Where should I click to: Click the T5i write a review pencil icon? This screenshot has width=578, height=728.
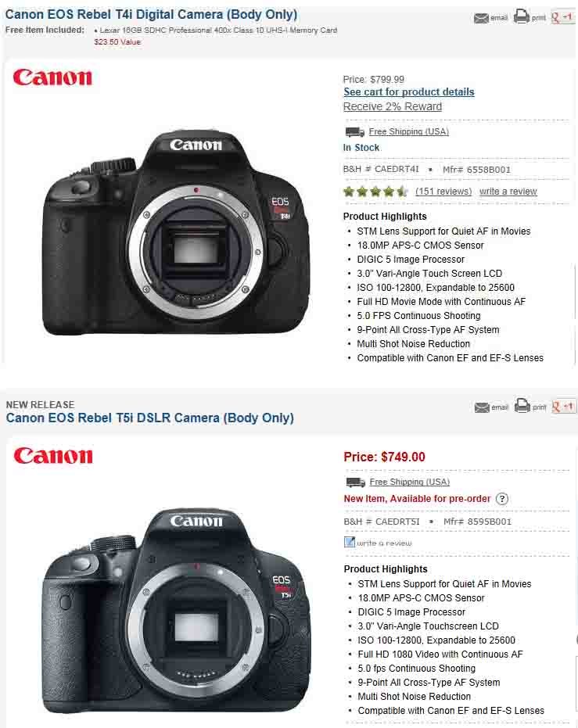click(350, 542)
